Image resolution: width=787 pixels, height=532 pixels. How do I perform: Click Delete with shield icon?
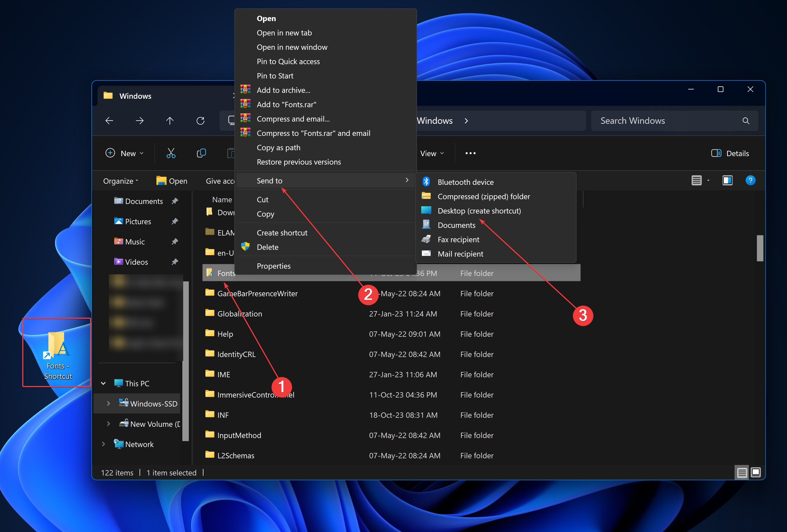[326, 247]
